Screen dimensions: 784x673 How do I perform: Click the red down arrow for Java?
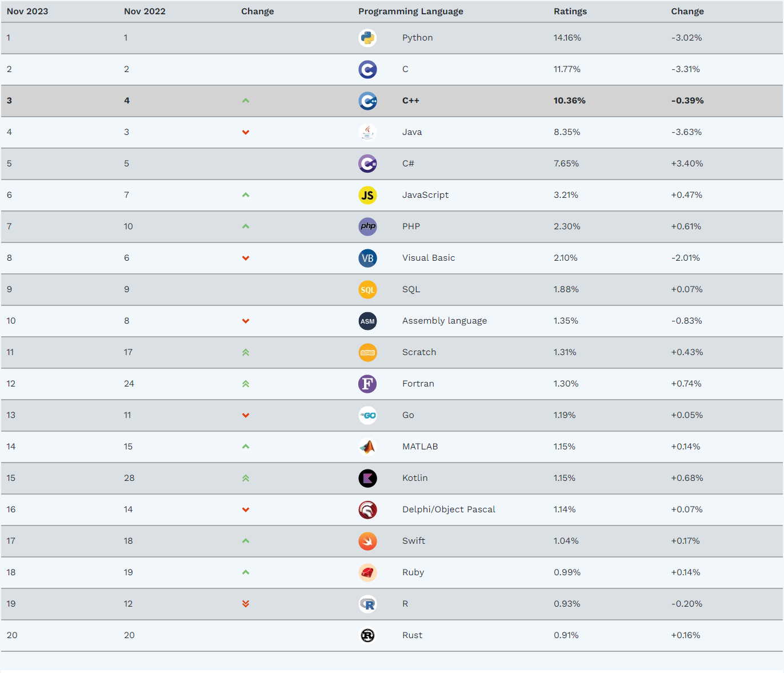246,132
